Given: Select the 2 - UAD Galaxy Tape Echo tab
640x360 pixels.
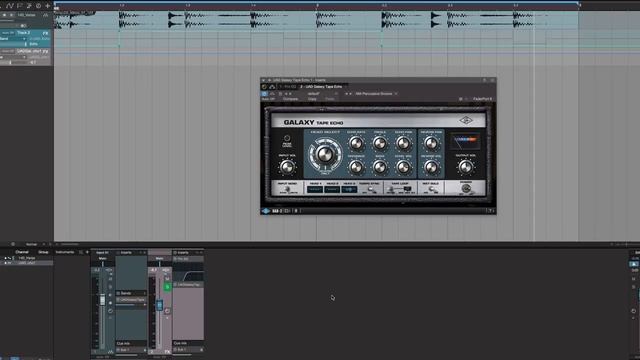Looking at the screenshot, I should [321, 87].
